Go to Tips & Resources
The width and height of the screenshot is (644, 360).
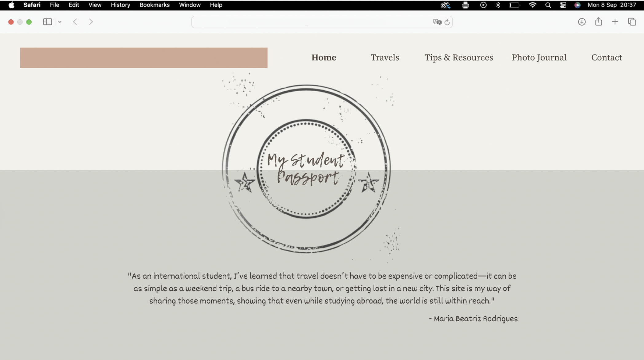click(x=458, y=57)
